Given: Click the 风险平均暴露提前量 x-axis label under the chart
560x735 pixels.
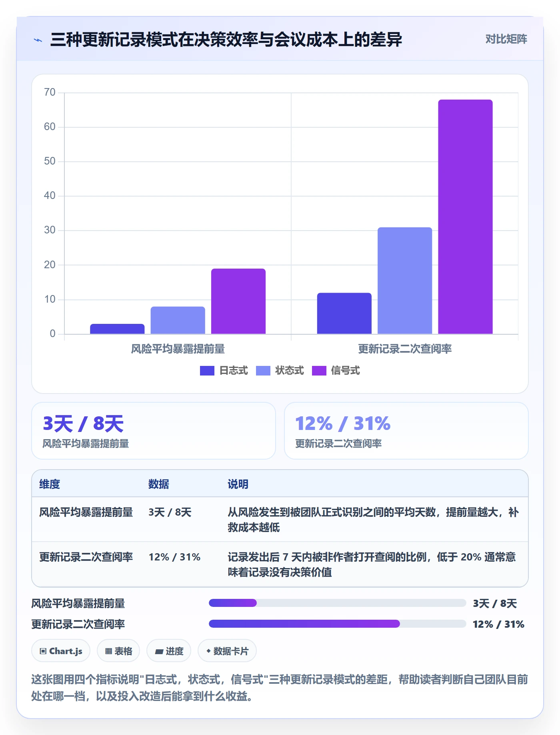Looking at the screenshot, I should pos(178,349).
